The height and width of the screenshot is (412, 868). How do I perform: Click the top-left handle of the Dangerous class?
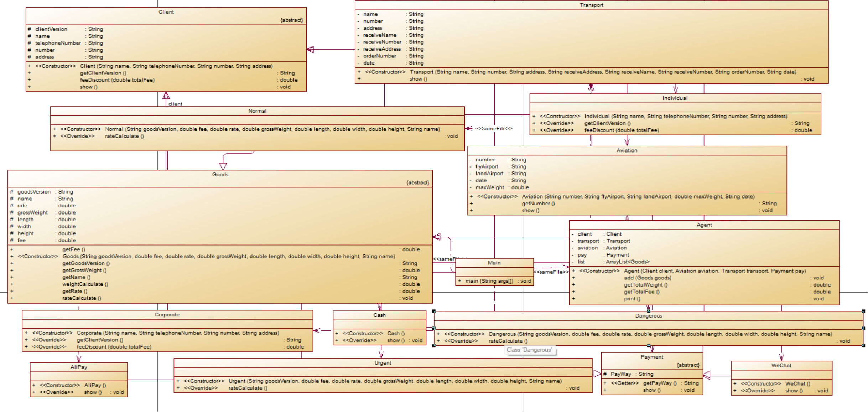coord(434,311)
